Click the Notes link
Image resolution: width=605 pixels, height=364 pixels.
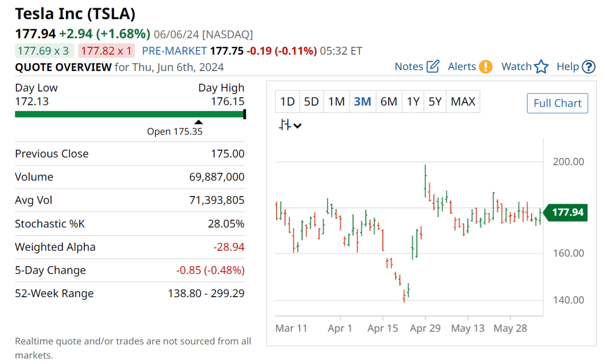coord(409,66)
